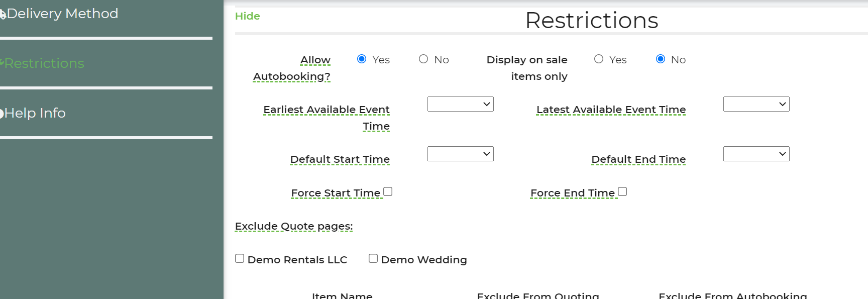Open the Delivery Method sidebar section
The height and width of the screenshot is (299, 868).
[62, 14]
